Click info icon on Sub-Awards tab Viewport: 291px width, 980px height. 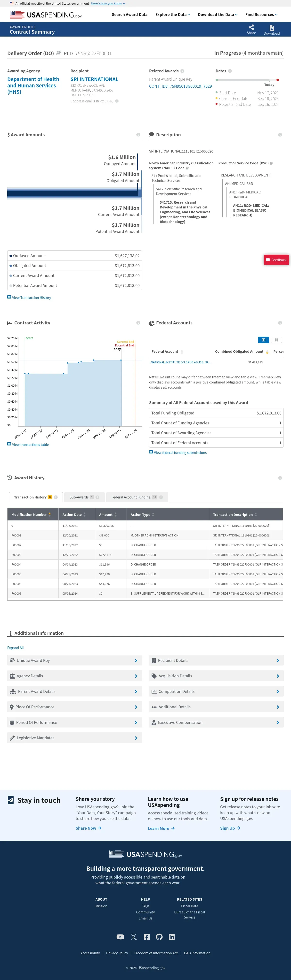(97, 497)
